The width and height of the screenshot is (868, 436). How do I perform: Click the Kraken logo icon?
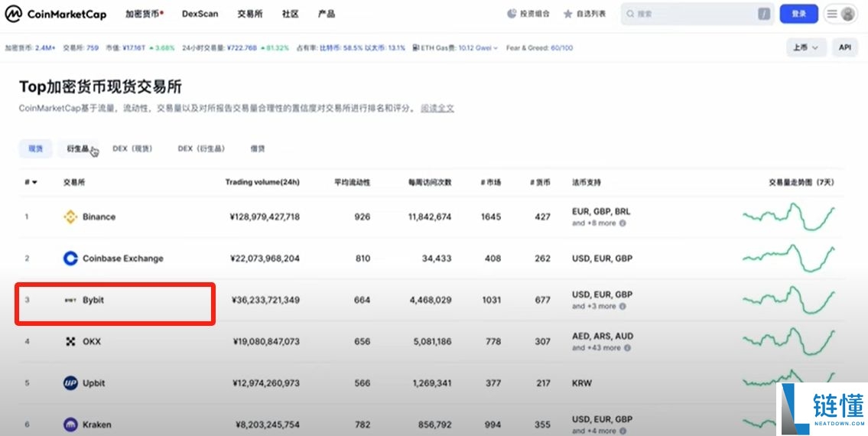pyautogui.click(x=70, y=425)
